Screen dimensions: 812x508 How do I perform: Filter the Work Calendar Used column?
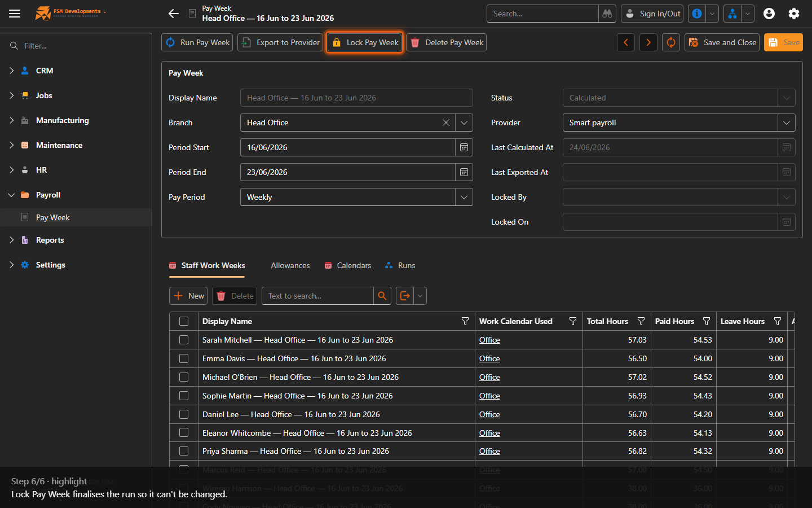573,321
